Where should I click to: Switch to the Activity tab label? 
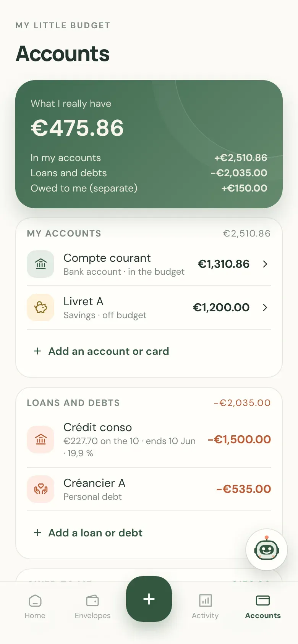tap(205, 615)
